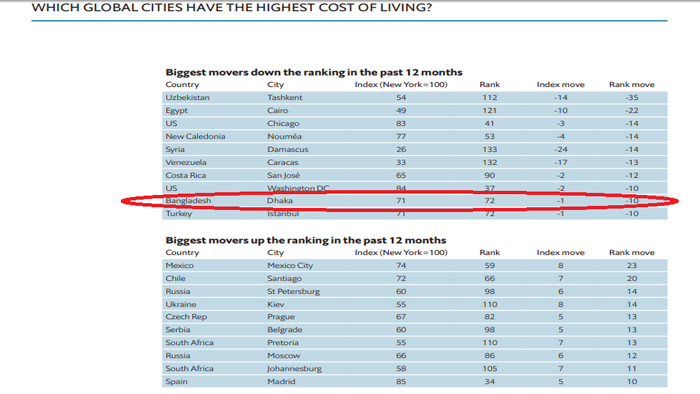Screen dimensions: 700x394
Task: Click the city 'Pretoria'
Action: [x=283, y=343]
